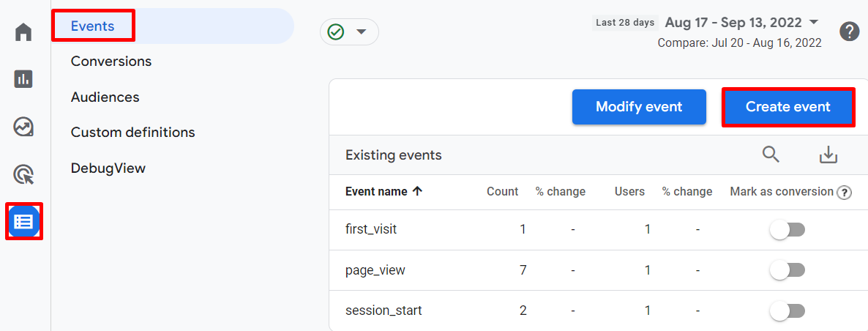
Task: Open the help question mark icon
Action: 849,31
